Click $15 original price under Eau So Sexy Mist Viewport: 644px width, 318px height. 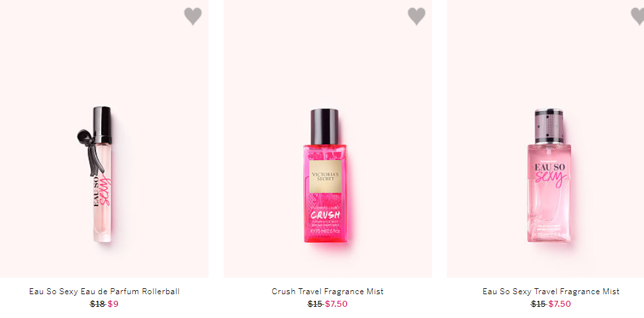click(x=539, y=304)
